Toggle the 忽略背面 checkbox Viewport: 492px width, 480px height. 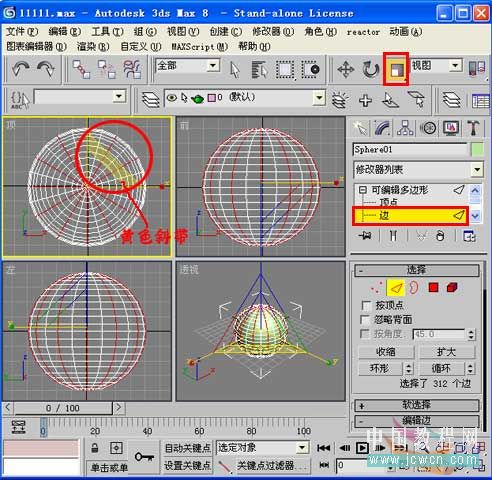[365, 320]
